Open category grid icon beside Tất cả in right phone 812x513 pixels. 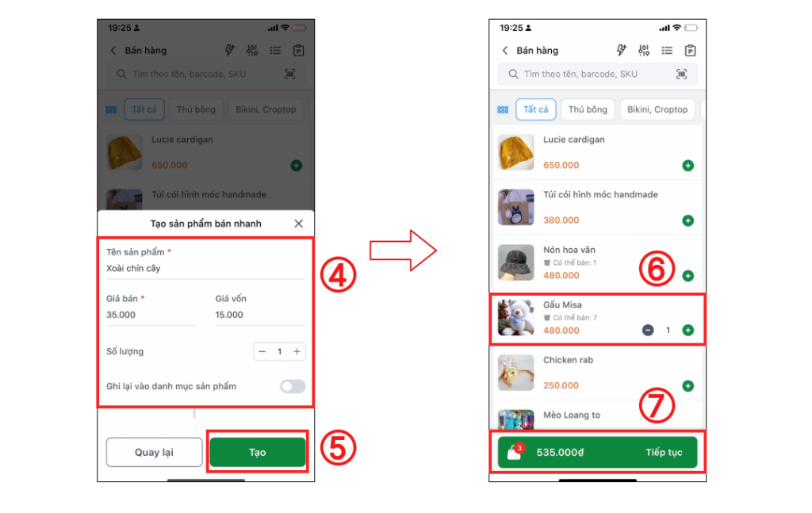[503, 109]
